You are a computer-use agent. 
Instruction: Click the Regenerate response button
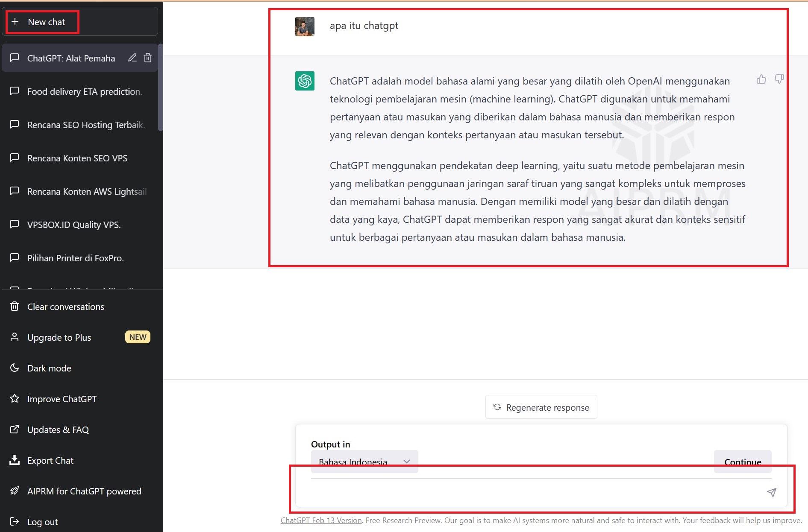click(541, 407)
